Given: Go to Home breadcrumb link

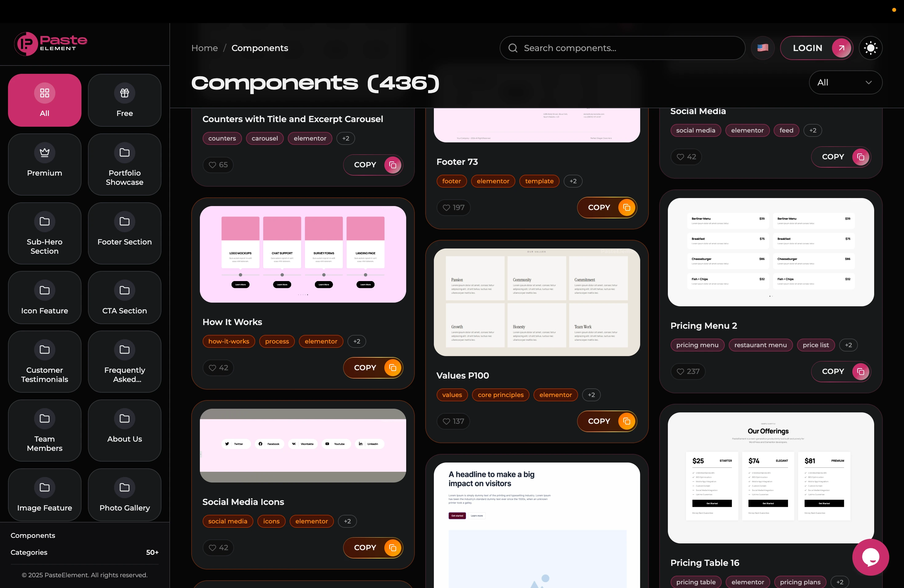Looking at the screenshot, I should [x=204, y=48].
